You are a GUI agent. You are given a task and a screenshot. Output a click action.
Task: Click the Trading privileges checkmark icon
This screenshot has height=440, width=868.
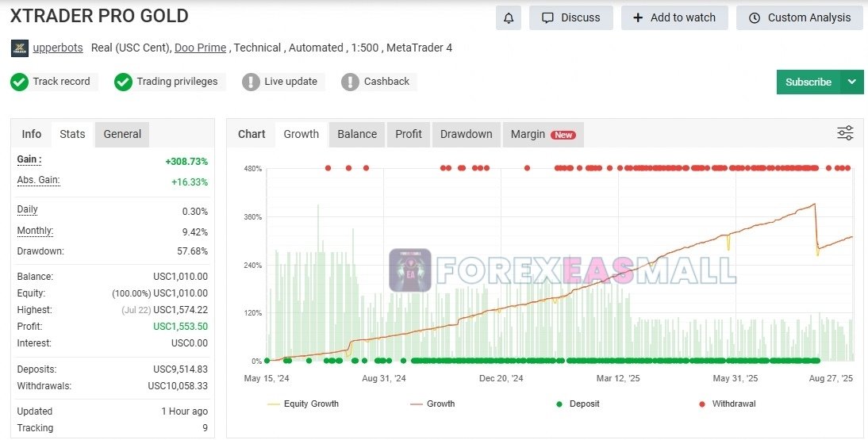(x=123, y=82)
